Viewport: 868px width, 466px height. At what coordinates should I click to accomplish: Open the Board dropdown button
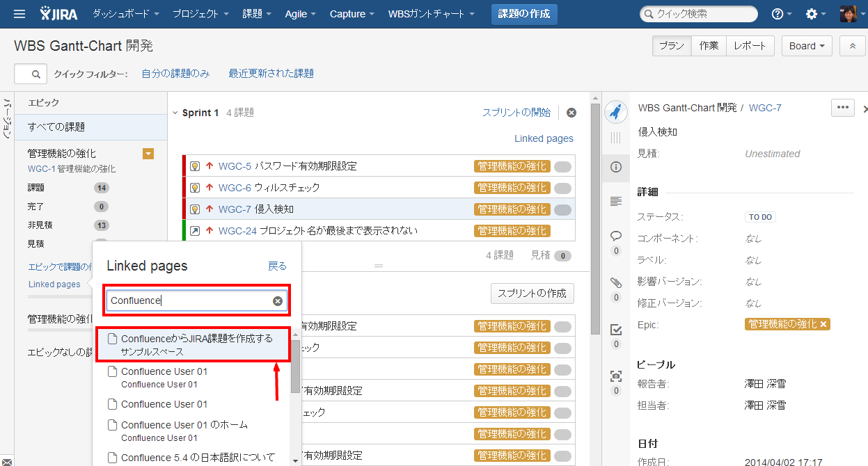click(x=807, y=46)
